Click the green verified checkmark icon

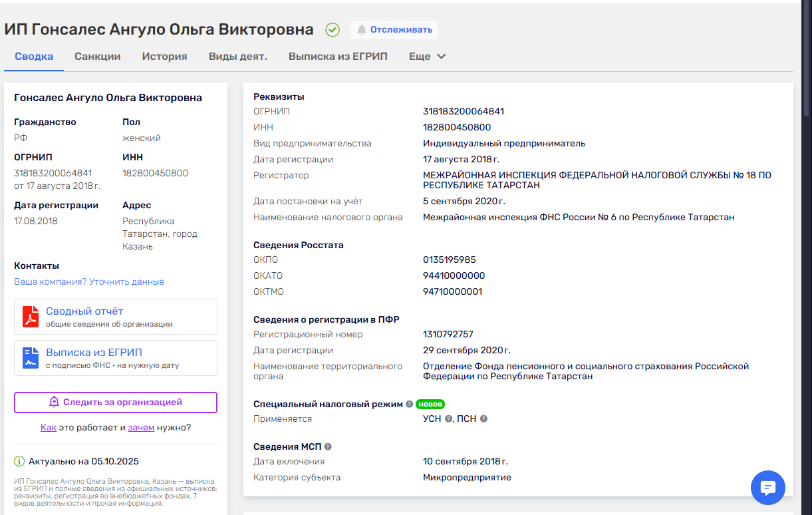point(333,30)
